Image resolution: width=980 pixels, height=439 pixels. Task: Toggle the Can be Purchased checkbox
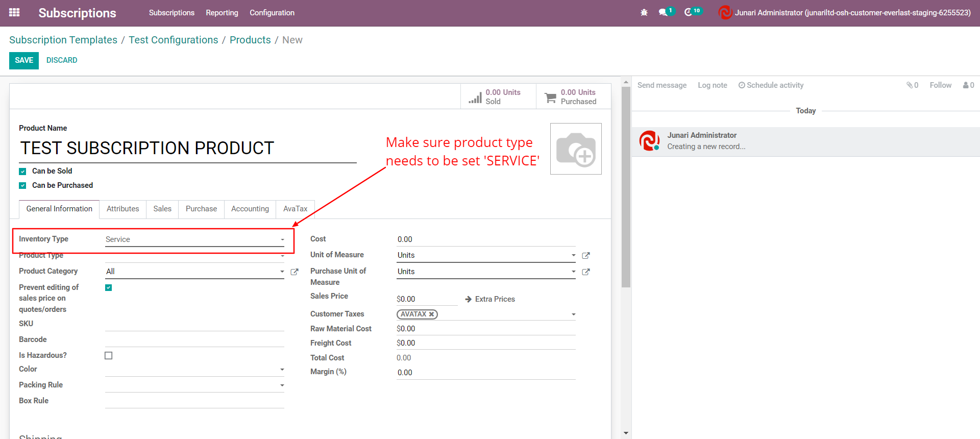(x=22, y=186)
